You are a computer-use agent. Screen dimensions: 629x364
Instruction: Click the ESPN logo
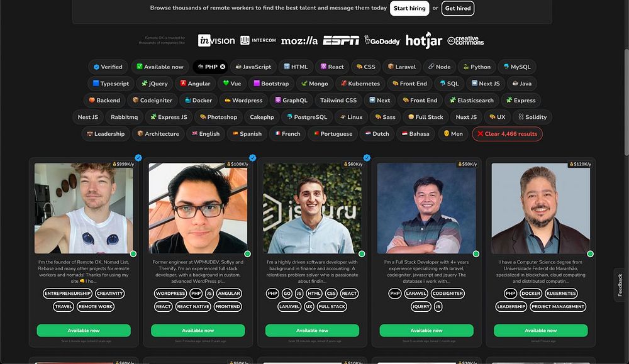click(341, 40)
